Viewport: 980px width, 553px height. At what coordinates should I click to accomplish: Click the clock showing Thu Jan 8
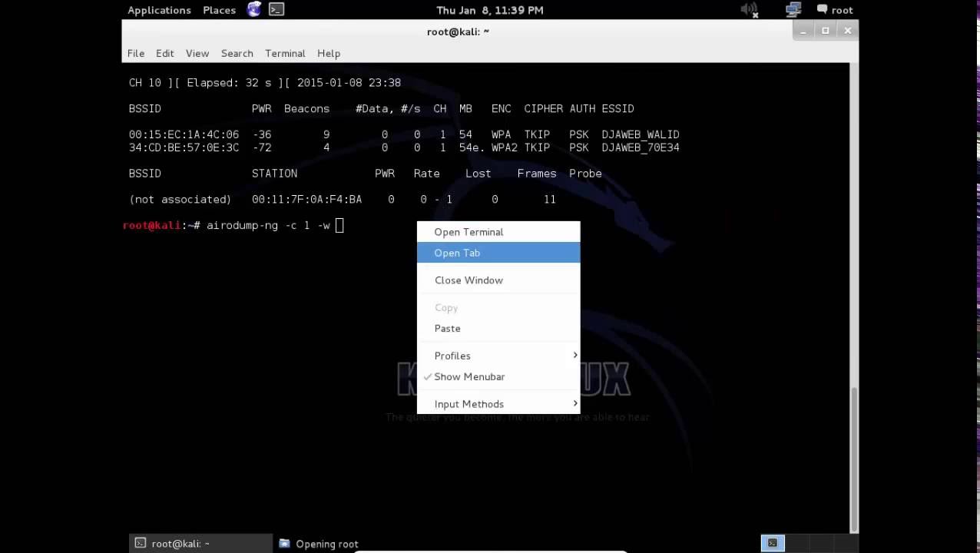pos(490,10)
